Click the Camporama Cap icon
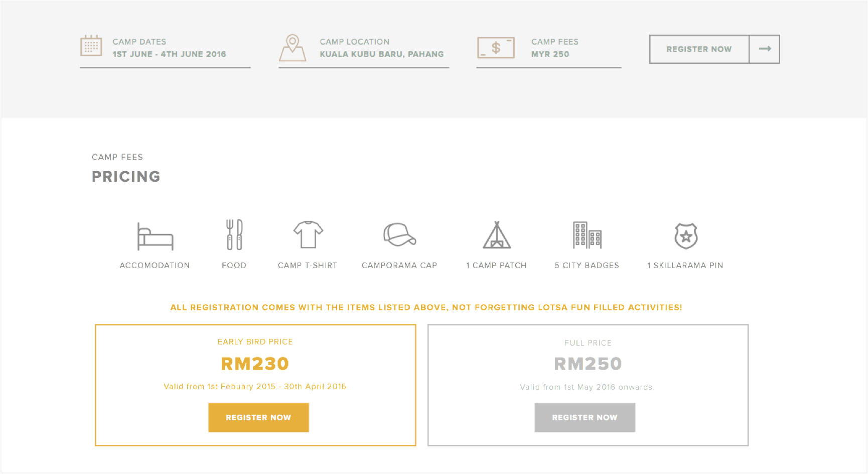Viewport: 868px width, 474px height. tap(399, 234)
